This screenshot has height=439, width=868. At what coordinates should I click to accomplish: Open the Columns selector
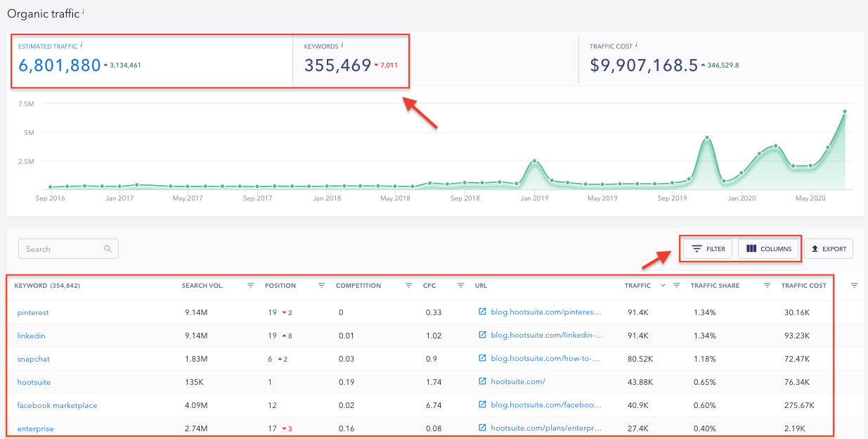pos(769,248)
